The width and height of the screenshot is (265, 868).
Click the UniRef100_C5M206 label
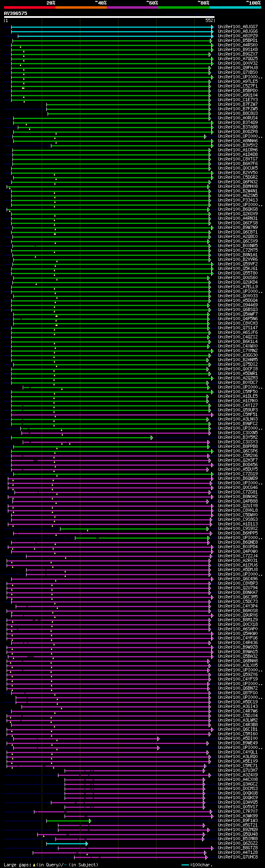[238, 456]
